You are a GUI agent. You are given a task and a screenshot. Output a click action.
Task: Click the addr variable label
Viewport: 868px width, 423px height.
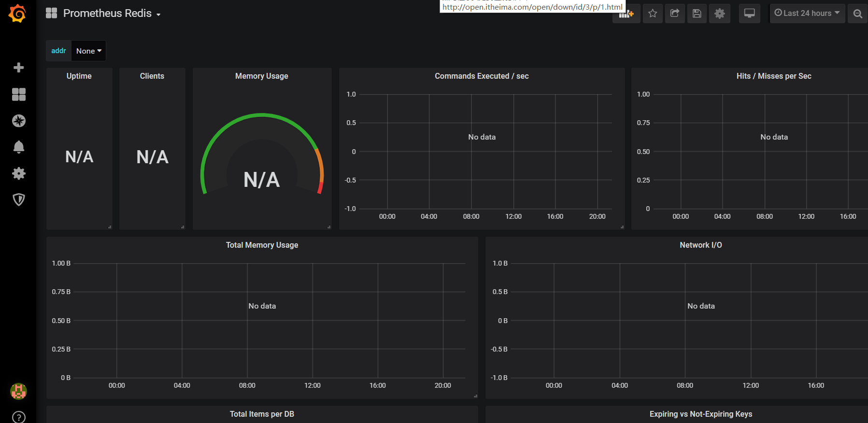click(58, 51)
